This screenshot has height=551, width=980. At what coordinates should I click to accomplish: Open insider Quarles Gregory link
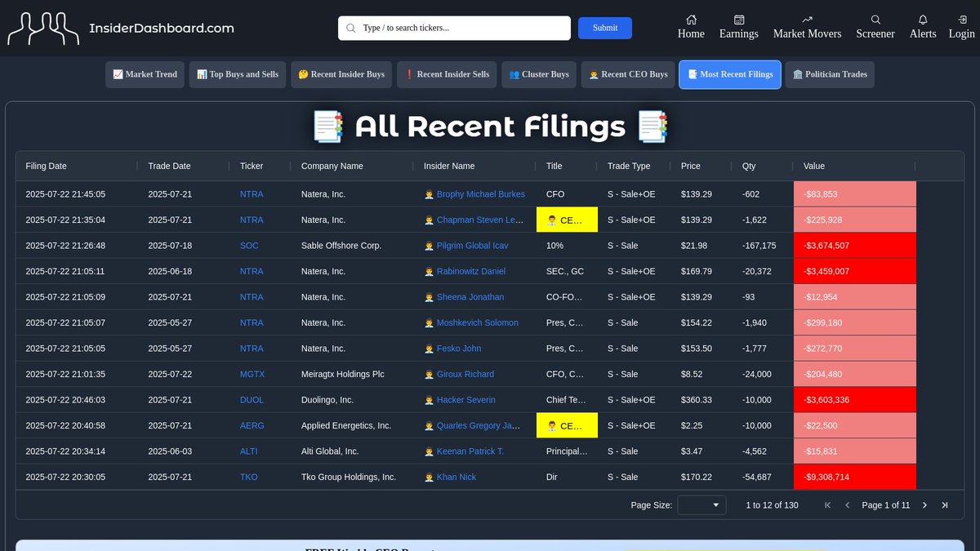tap(479, 426)
